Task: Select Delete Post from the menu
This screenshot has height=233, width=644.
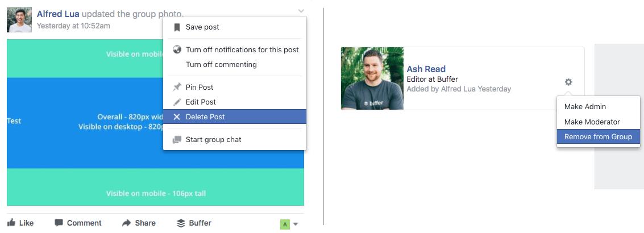Action: [205, 116]
